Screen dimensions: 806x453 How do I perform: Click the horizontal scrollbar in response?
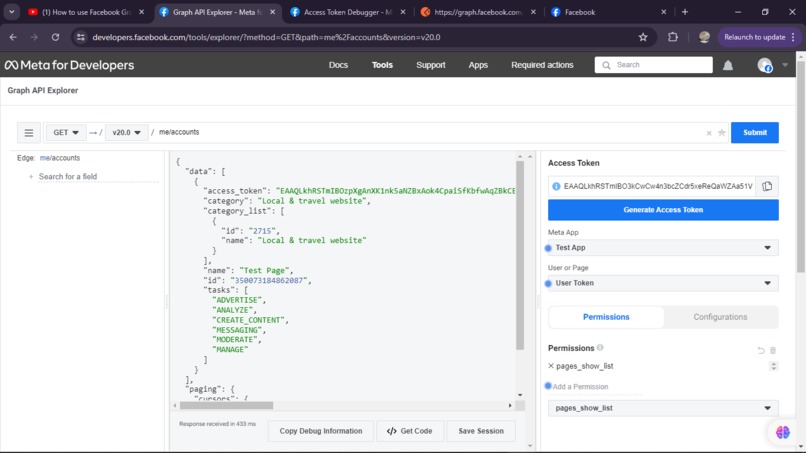tap(227, 406)
